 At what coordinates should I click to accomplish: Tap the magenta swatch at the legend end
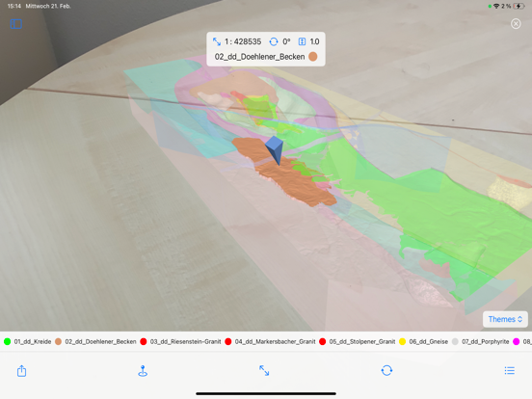click(516, 342)
